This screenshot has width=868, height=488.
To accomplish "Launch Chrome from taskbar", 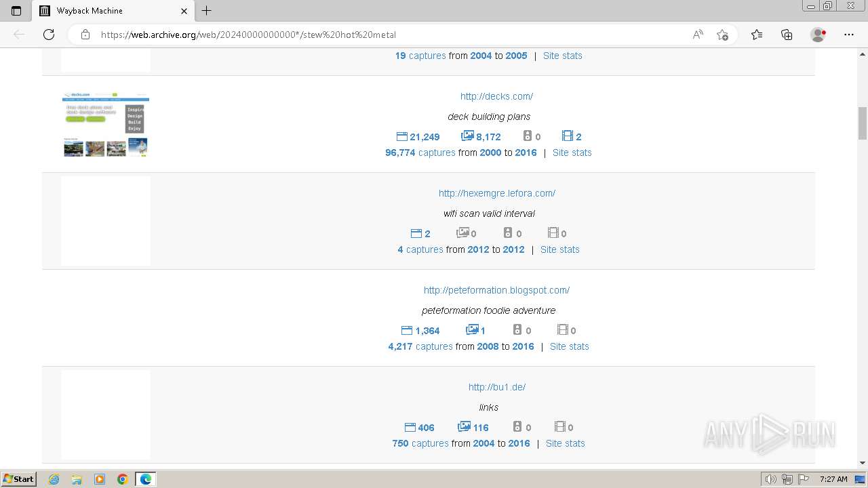I will pyautogui.click(x=123, y=479).
